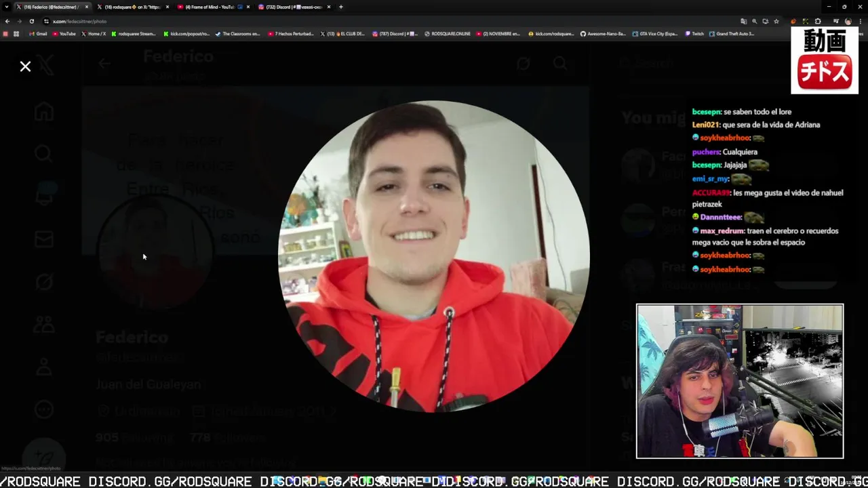Viewport: 868px width, 488px height.
Task: Open the RODSQUARE.ONLINE bookmark
Action: [x=448, y=34]
